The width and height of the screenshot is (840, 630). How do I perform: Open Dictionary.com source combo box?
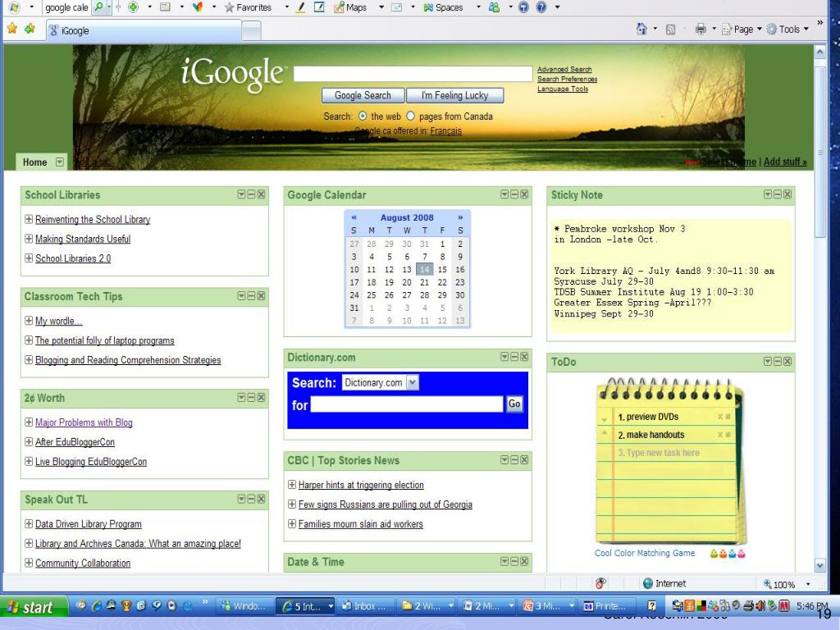coord(381,382)
